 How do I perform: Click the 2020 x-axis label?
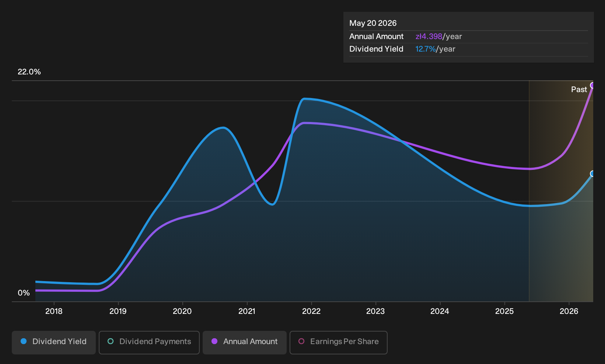coord(182,311)
